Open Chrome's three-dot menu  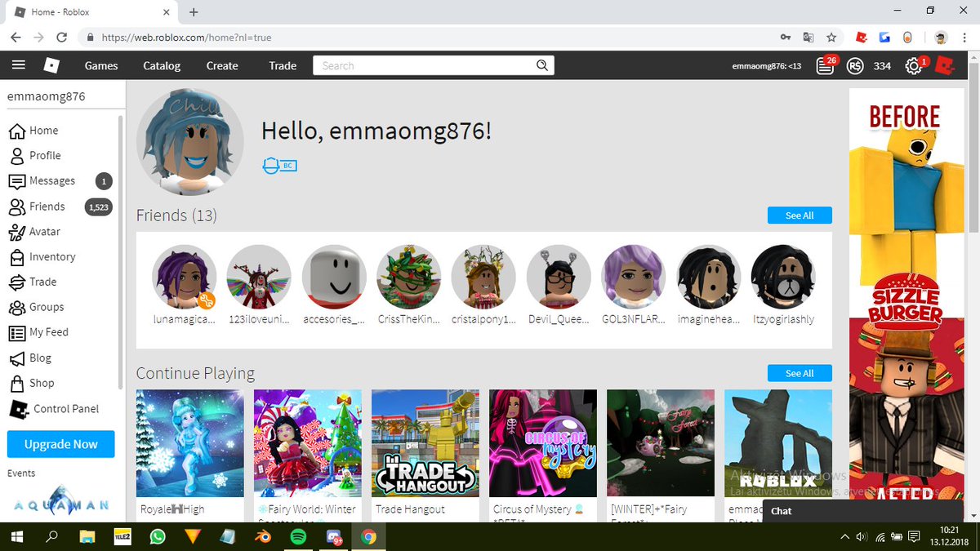click(x=964, y=38)
